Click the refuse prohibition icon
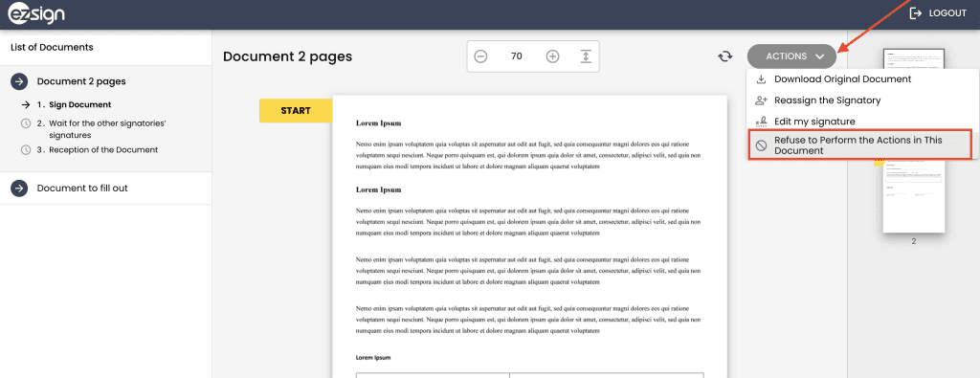This screenshot has width=980, height=378. coord(761,145)
